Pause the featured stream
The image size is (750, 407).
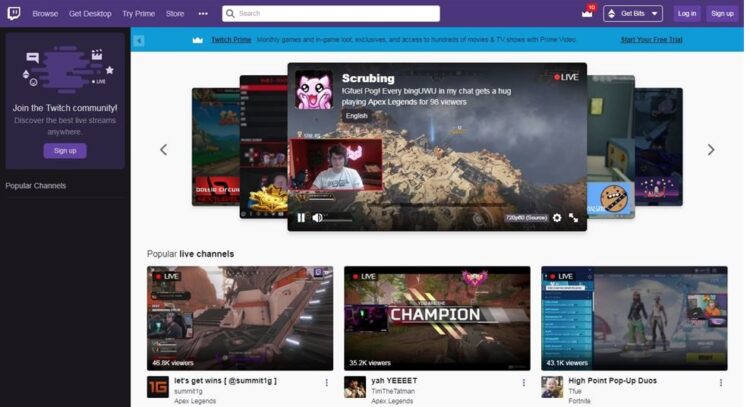[301, 218]
